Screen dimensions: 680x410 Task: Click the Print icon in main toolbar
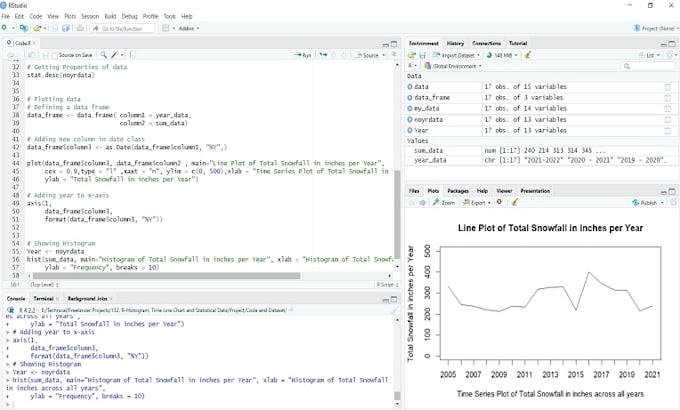[80, 28]
